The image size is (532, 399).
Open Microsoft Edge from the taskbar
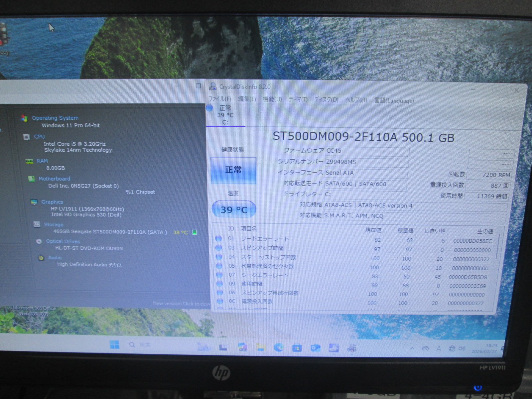click(x=279, y=347)
